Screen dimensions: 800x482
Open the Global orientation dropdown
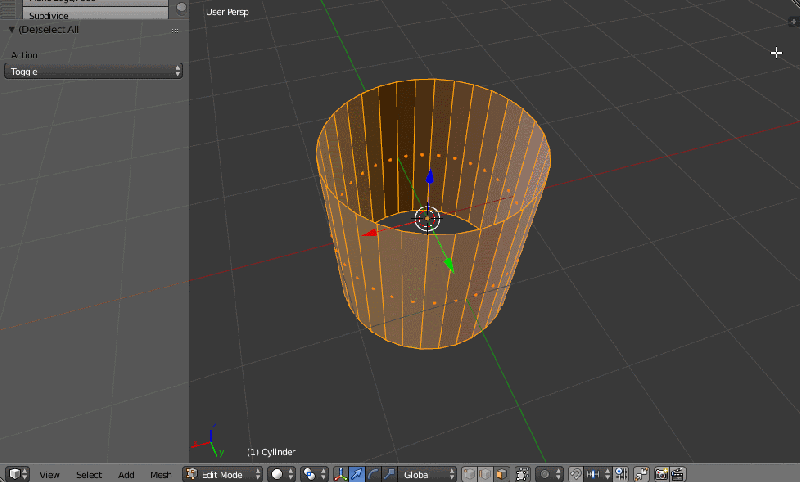[428, 474]
